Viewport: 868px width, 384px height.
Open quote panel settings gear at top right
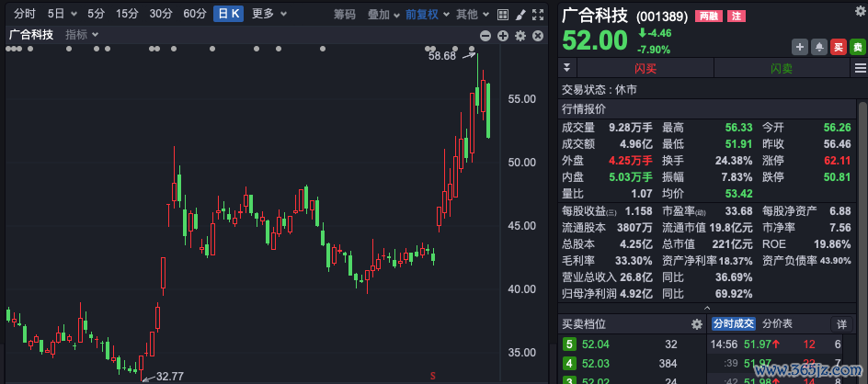click(860, 9)
